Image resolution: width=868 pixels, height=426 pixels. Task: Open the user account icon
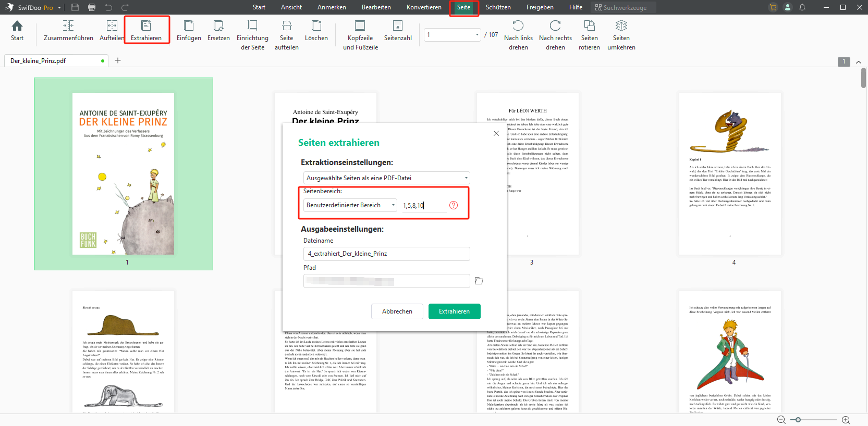click(788, 7)
